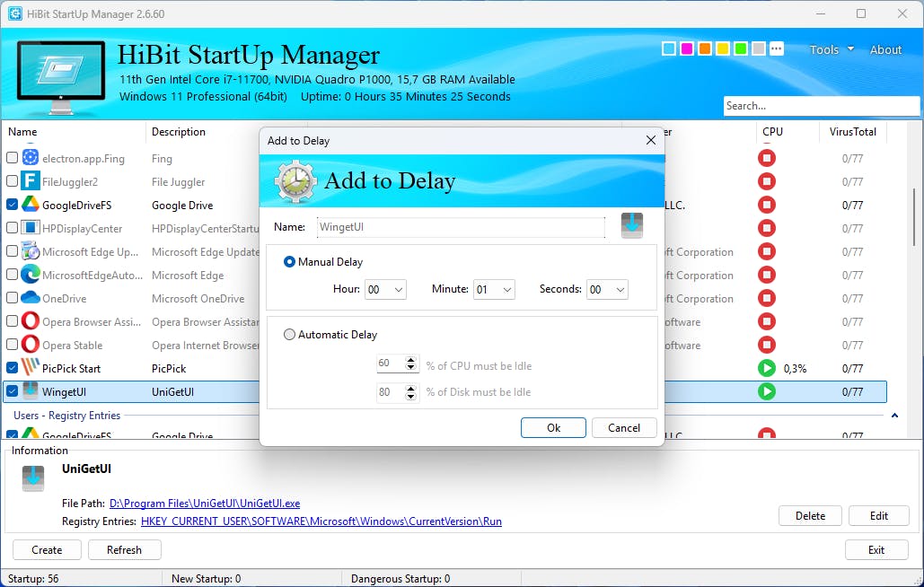This screenshot has height=587, width=924.
Task: Choose the orange theme color swatch
Action: coord(705,48)
